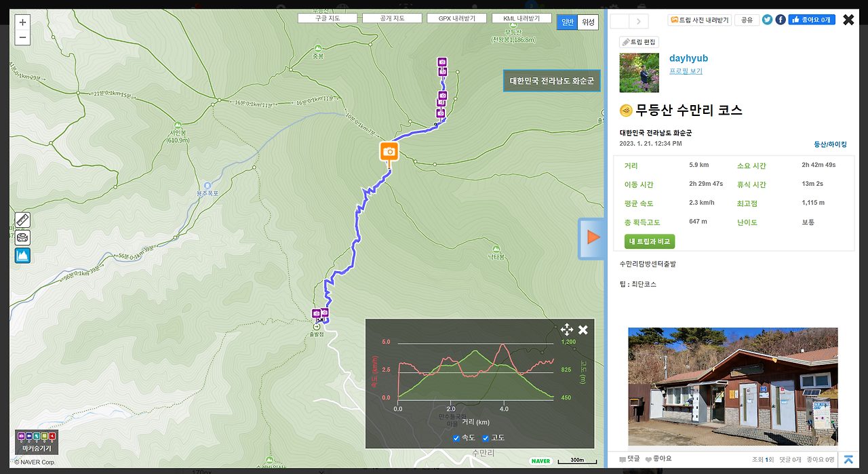Open comments via 댓글 speech bubble
This screenshot has width=868, height=474.
[x=629, y=459]
